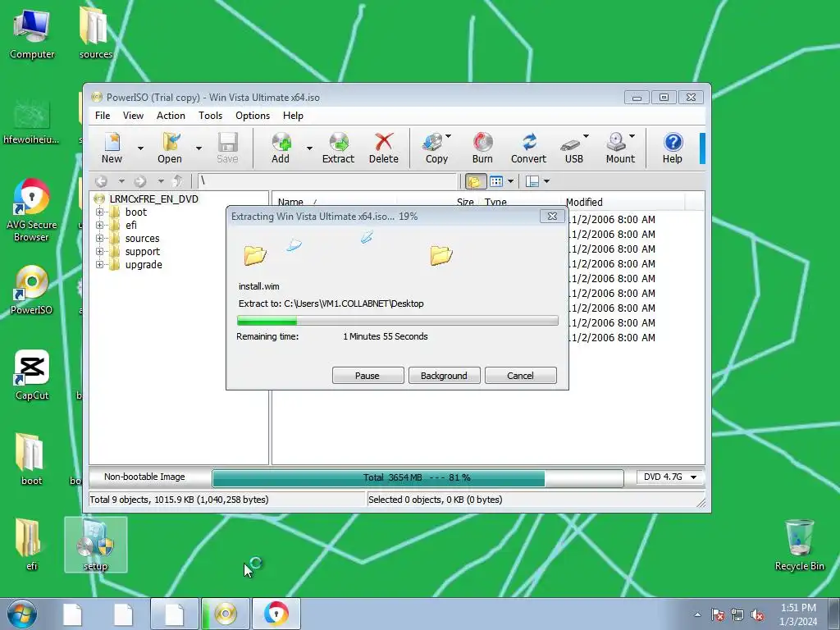Viewport: 840px width, 630px height.
Task: Open the Action menu
Action: coord(171,116)
